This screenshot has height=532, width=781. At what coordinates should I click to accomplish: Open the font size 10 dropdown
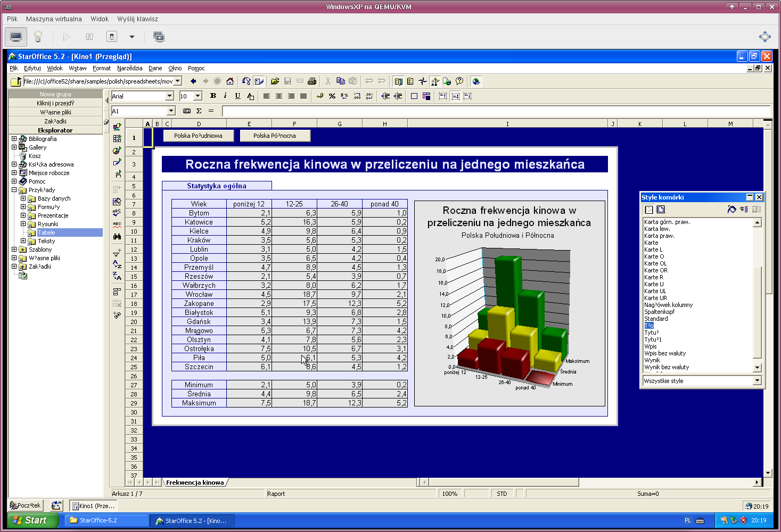tap(198, 96)
